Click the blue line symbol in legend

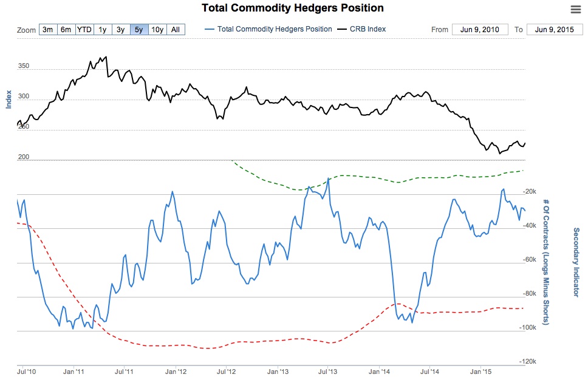pos(210,29)
